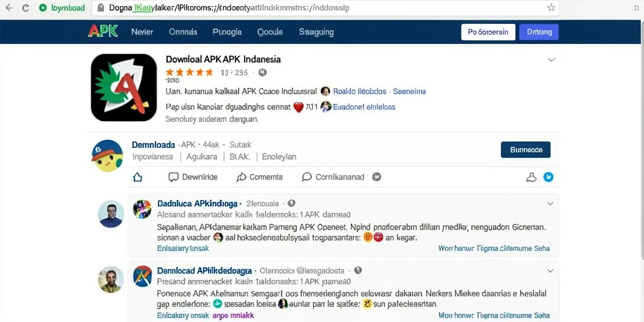Image resolution: width=644 pixels, height=322 pixels.
Task: Click globe icon after Olannooior text
Action: 358,270
